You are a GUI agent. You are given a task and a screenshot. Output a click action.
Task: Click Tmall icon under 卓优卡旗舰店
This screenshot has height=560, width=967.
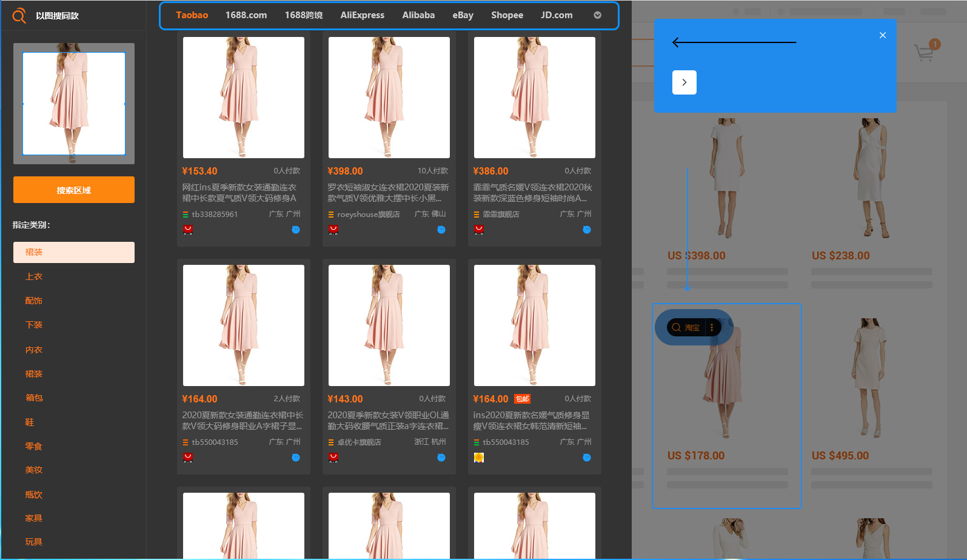click(x=333, y=458)
